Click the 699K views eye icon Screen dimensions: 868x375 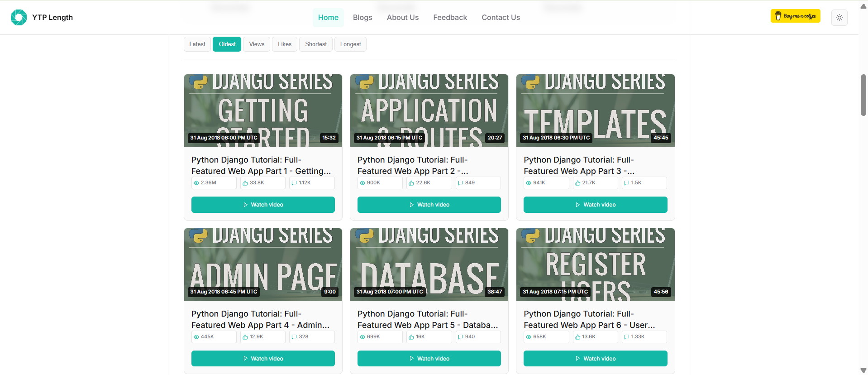(362, 337)
